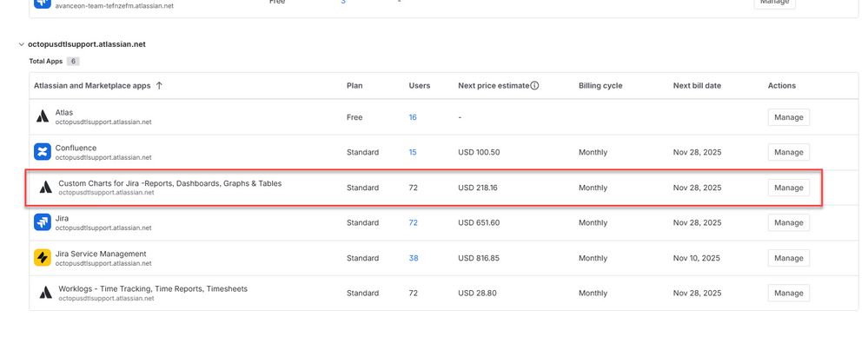This screenshot has height=350, width=868.
Task: Sort by the Atlassian and Marketplace apps arrow
Action: pos(159,86)
